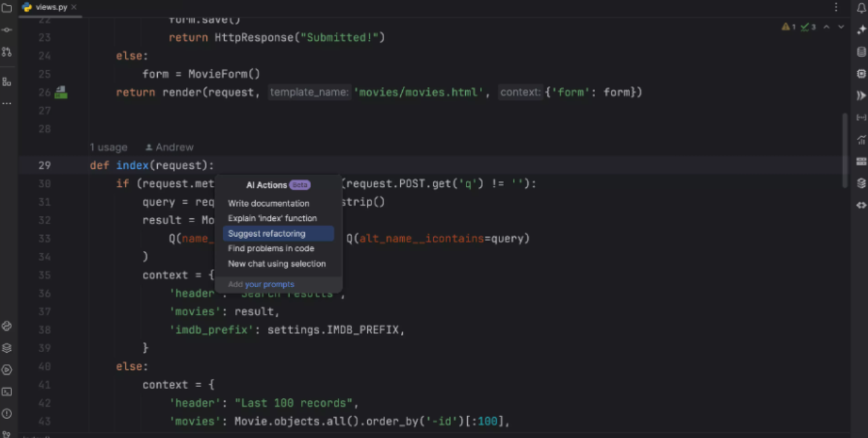868x438 pixels.
Task: Choose Write documentation AI action
Action: point(269,203)
